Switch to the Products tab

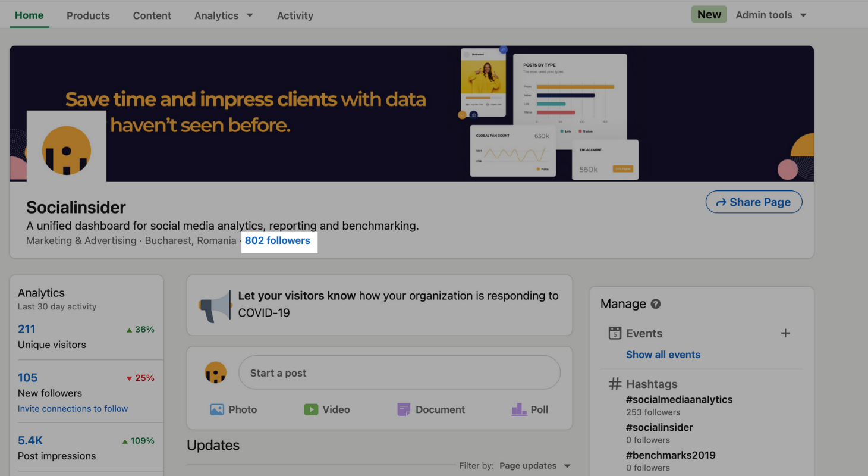pyautogui.click(x=88, y=15)
